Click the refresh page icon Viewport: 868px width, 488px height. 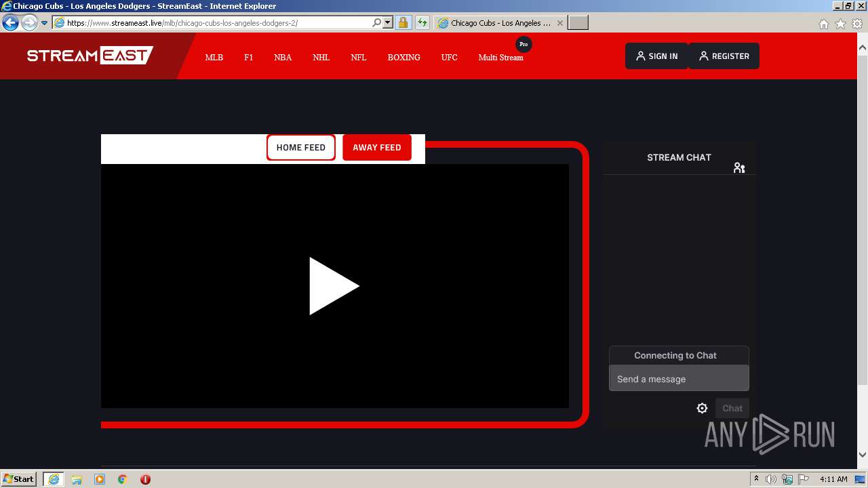pos(422,23)
